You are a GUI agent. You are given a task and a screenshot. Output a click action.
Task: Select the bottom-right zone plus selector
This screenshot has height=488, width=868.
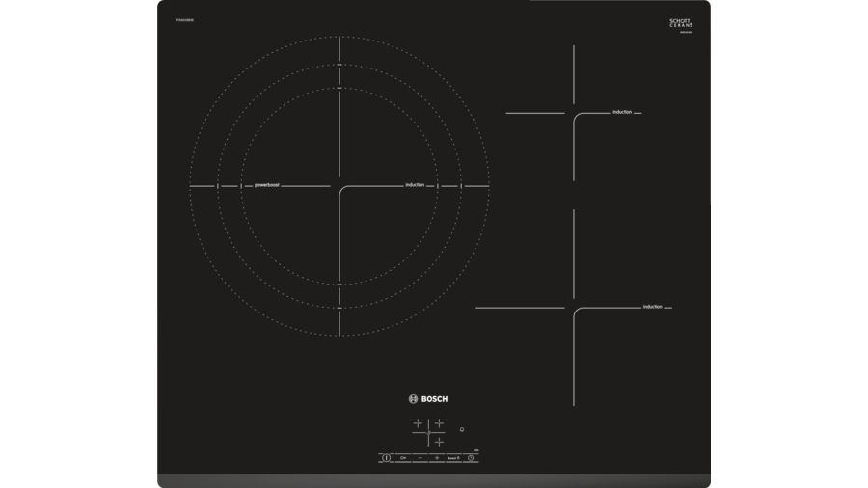point(439,441)
